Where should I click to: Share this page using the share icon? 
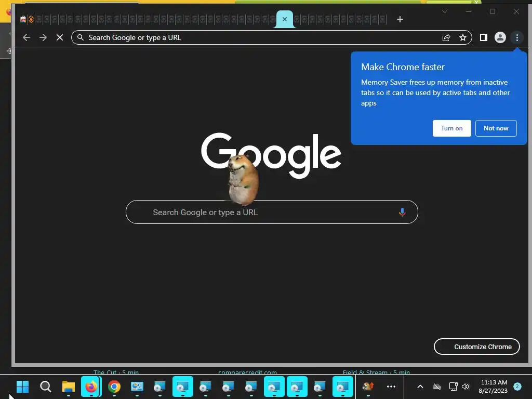(446, 37)
